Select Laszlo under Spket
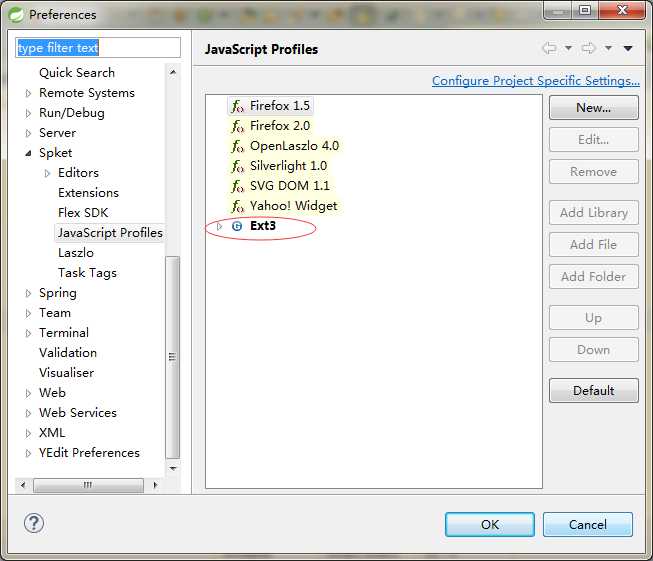This screenshot has width=653, height=561. pos(76,253)
